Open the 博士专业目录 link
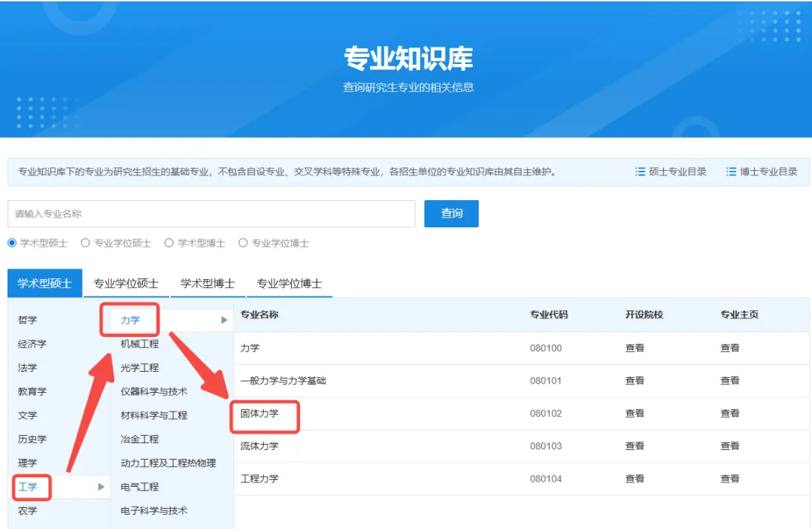The width and height of the screenshot is (812, 529). (768, 172)
